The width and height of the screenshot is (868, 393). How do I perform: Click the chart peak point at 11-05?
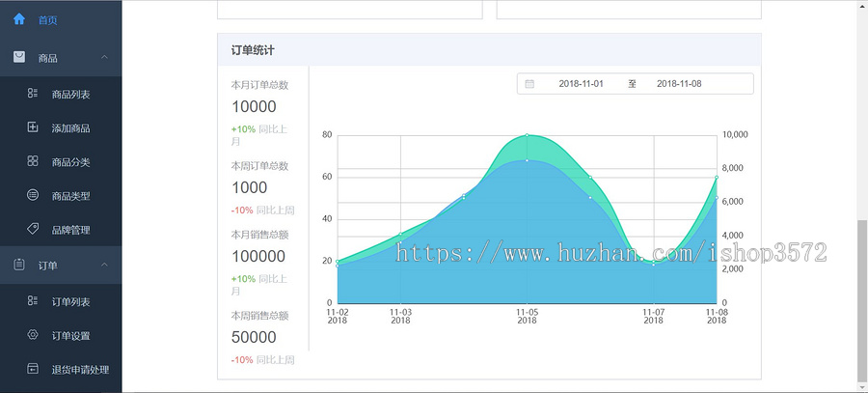pyautogui.click(x=527, y=134)
